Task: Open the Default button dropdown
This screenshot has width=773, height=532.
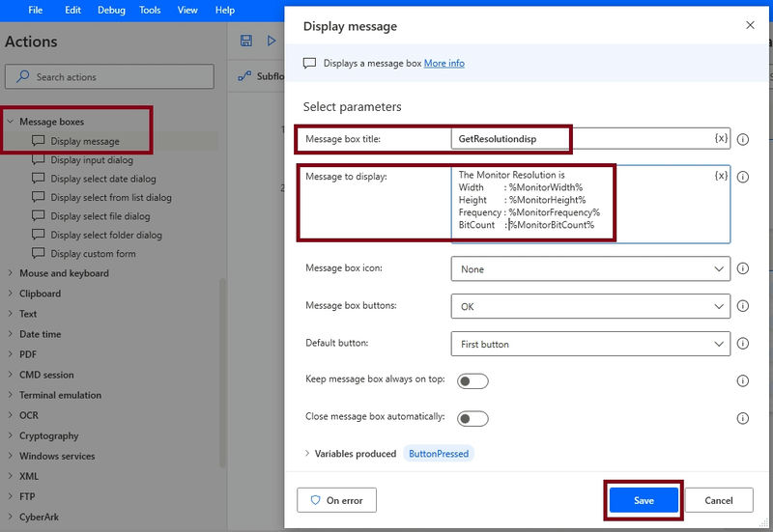Action: [590, 344]
